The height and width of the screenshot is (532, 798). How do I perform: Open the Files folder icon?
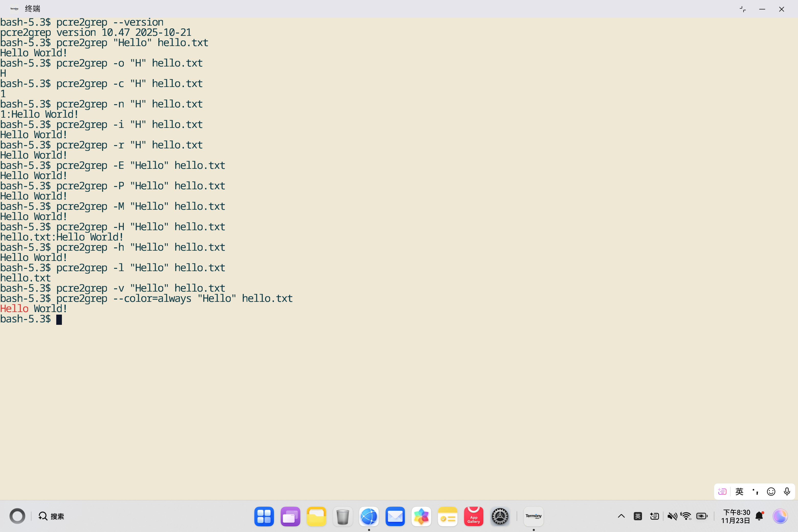pos(316,516)
